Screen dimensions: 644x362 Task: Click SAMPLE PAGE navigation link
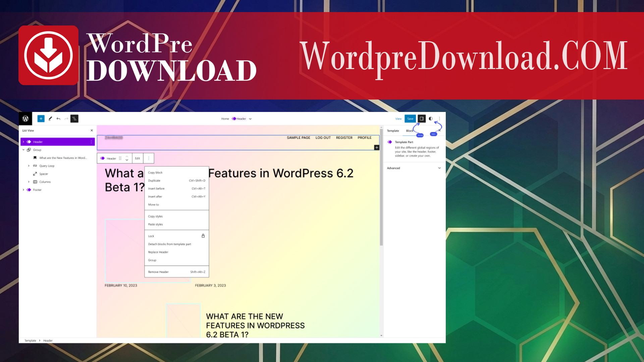[299, 138]
